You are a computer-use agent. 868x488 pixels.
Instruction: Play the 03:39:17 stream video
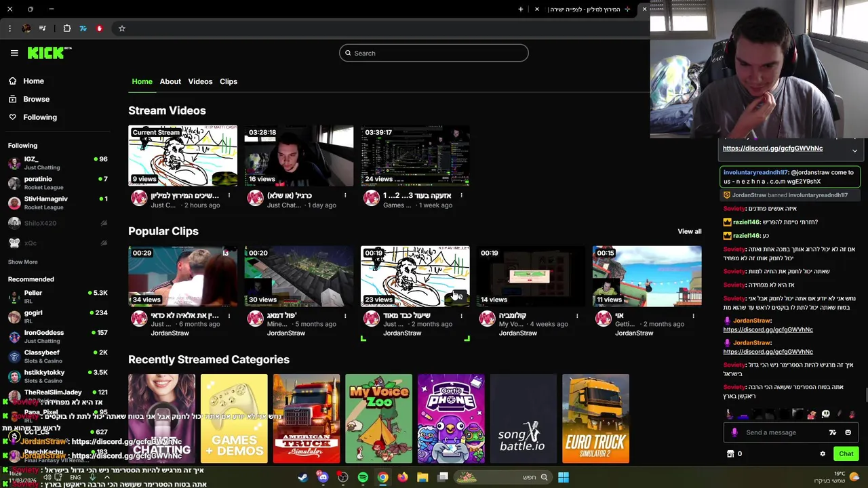tap(415, 155)
